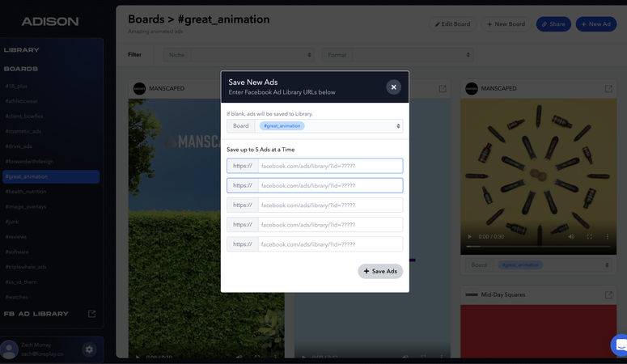Screen dimensions: 627x364
Task: Open the FB AD LIBRARY section
Action: click(x=36, y=314)
